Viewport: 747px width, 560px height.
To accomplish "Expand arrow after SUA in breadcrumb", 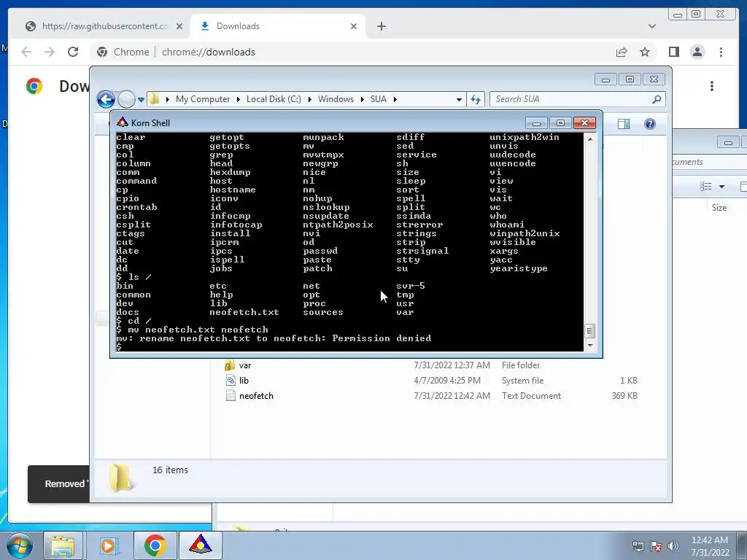I will point(395,99).
